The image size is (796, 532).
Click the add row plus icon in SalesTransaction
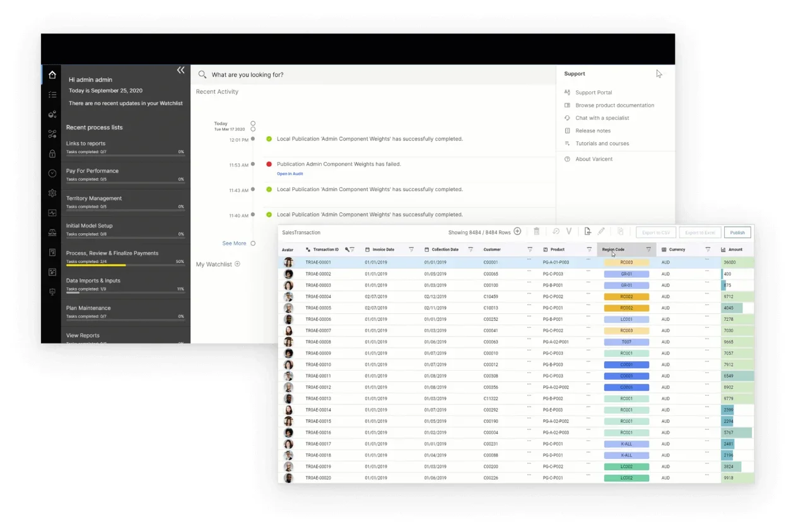[517, 231]
